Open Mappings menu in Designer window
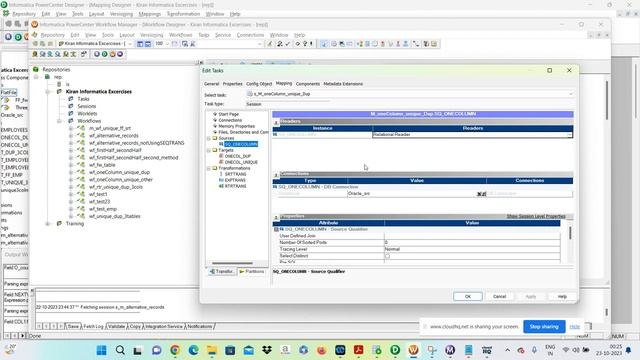The image size is (640, 360). coord(150,14)
